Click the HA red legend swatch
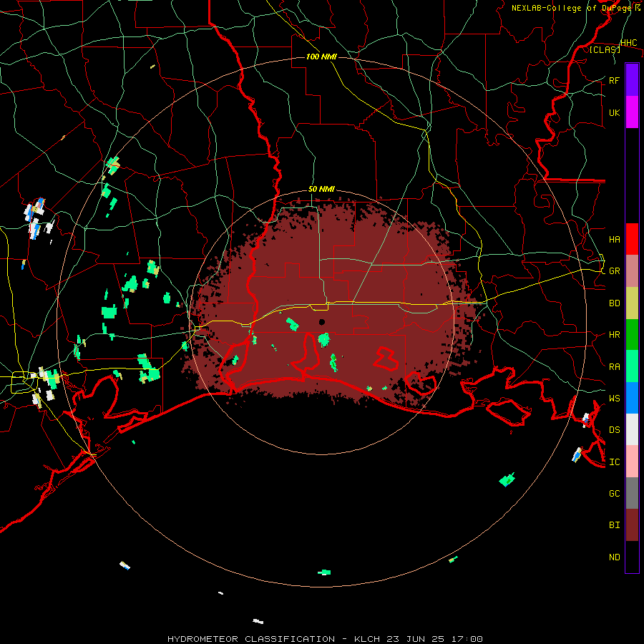Viewport: 644px width, 644px height. coord(632,239)
